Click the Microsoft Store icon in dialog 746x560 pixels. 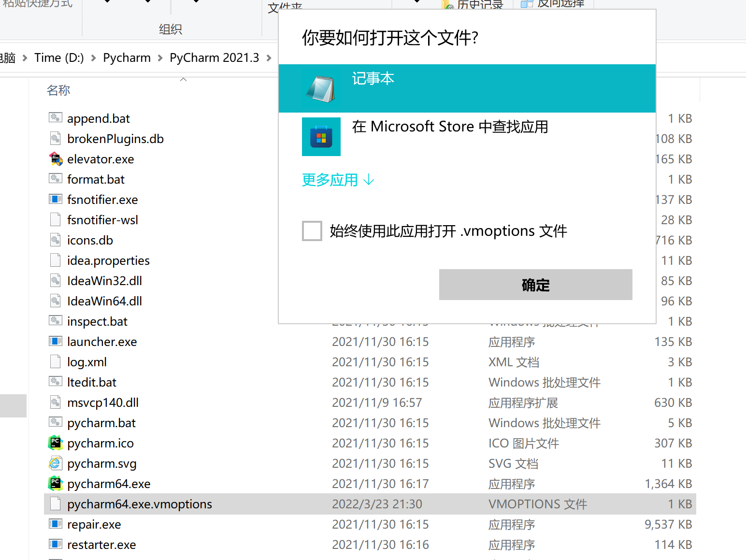pos(321,137)
